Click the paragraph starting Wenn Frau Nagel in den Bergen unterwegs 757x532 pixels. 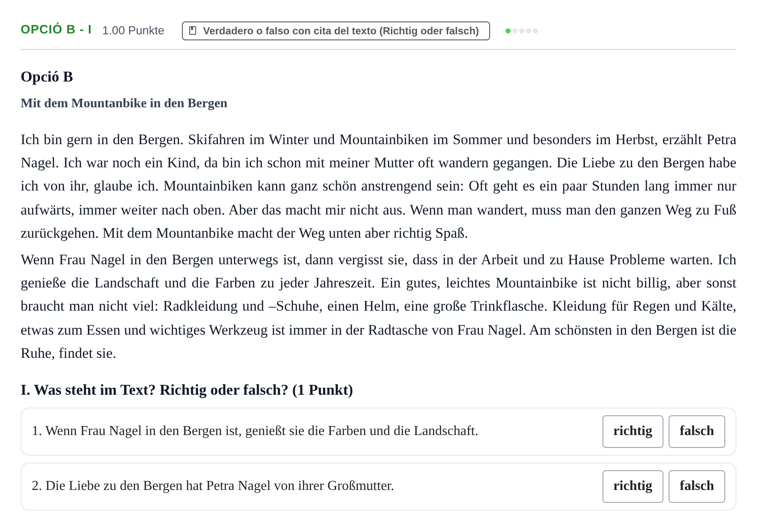pos(378,306)
